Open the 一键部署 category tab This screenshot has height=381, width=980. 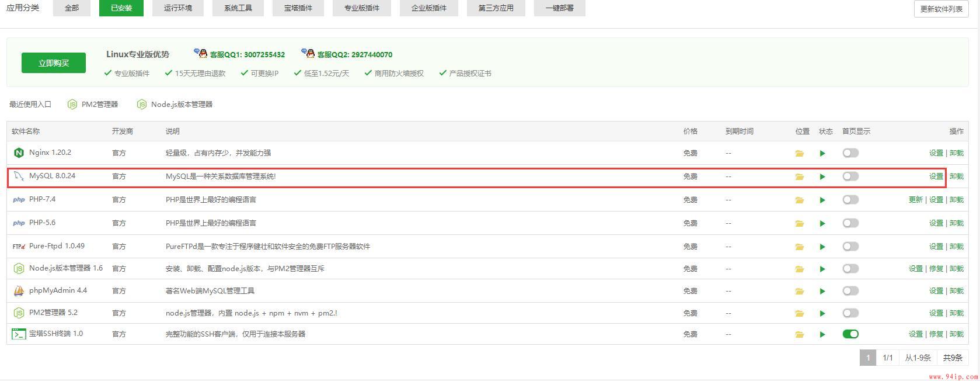[560, 8]
